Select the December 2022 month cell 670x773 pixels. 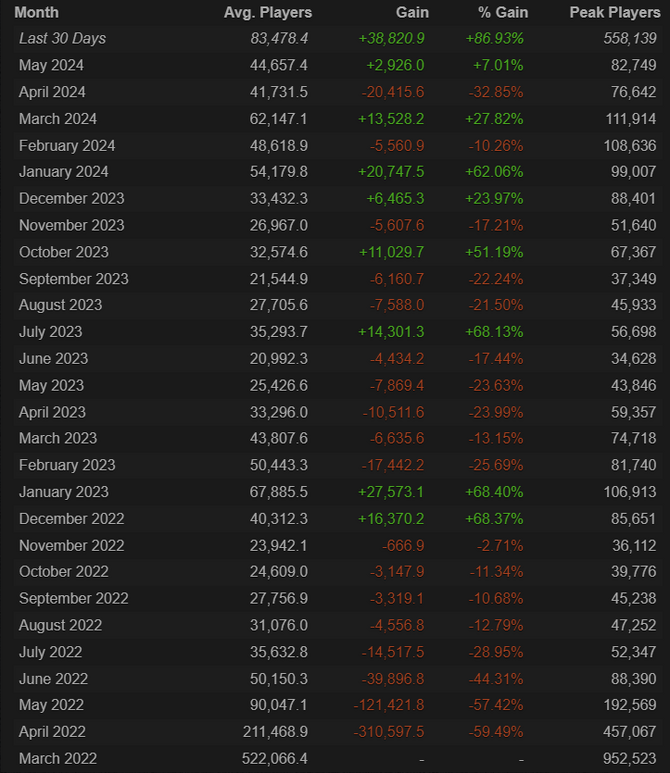[71, 518]
